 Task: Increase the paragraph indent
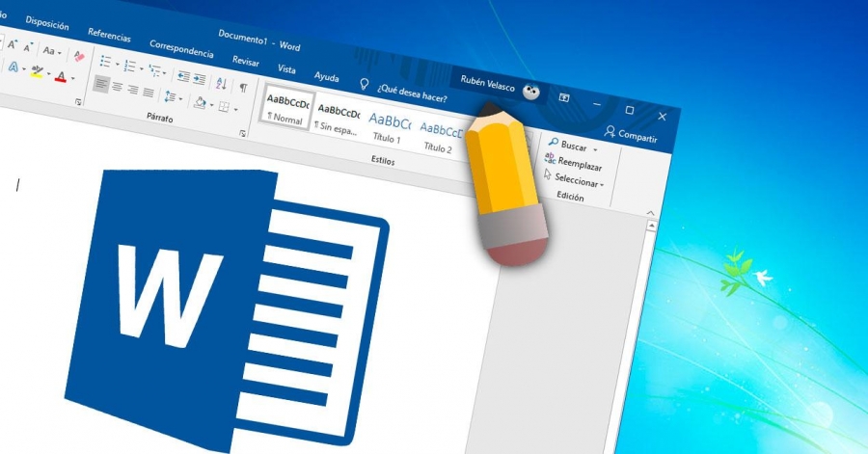[x=200, y=80]
